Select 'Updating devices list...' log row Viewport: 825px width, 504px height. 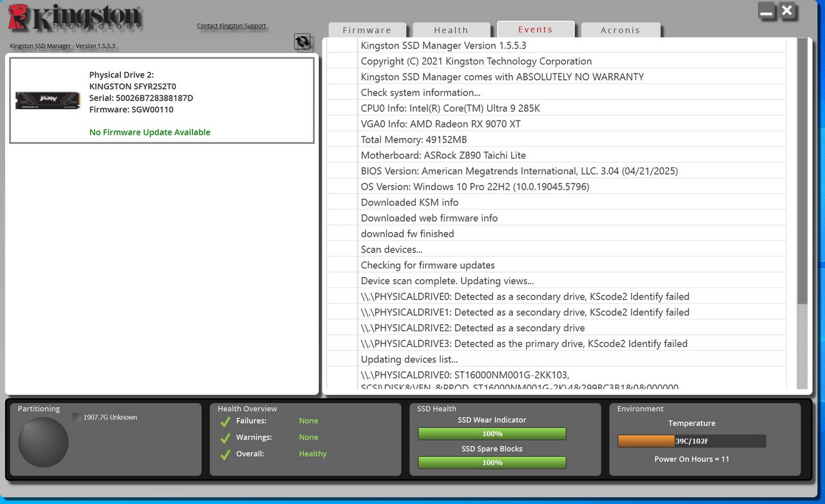pyautogui.click(x=556, y=359)
